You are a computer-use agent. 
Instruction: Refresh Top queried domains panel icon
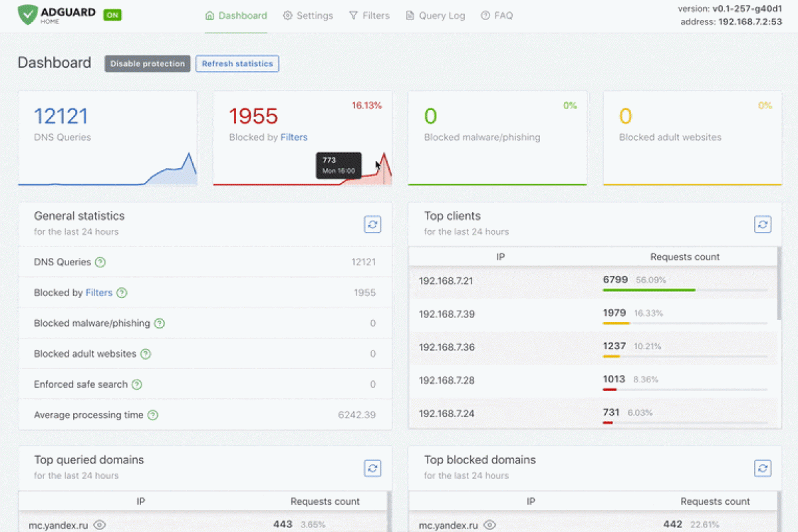click(372, 468)
